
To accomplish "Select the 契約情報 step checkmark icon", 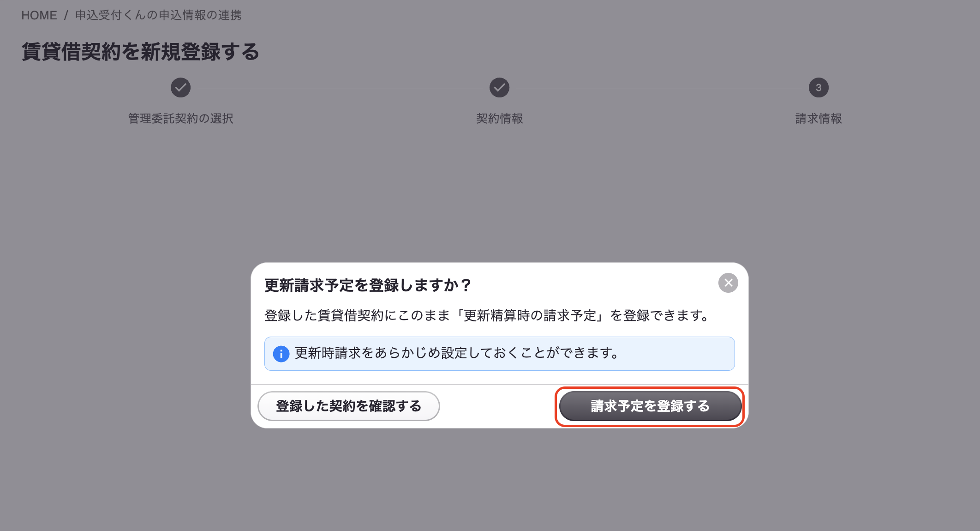I will [x=499, y=87].
